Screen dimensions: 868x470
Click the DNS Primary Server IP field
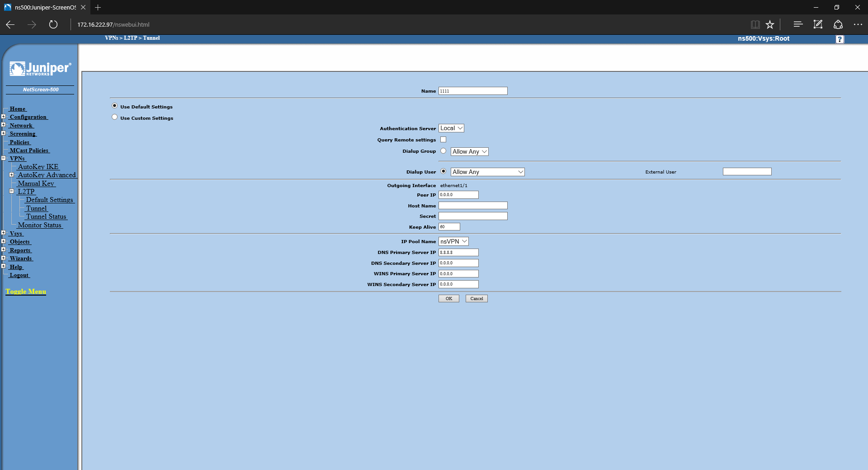(458, 252)
